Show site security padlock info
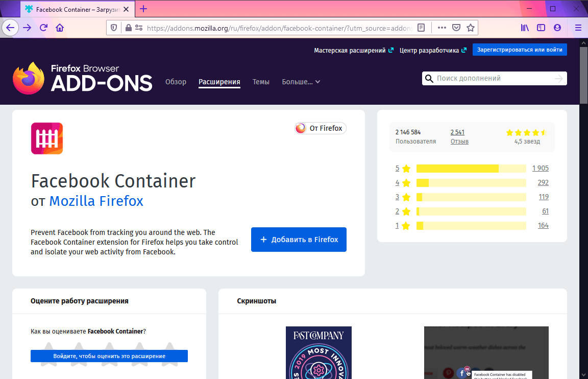This screenshot has height=379, width=588. point(128,28)
